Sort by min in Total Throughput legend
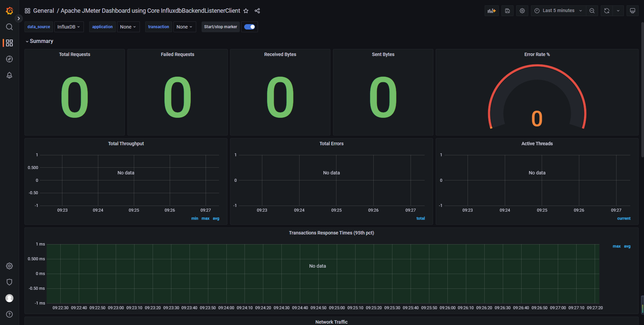 [195, 218]
